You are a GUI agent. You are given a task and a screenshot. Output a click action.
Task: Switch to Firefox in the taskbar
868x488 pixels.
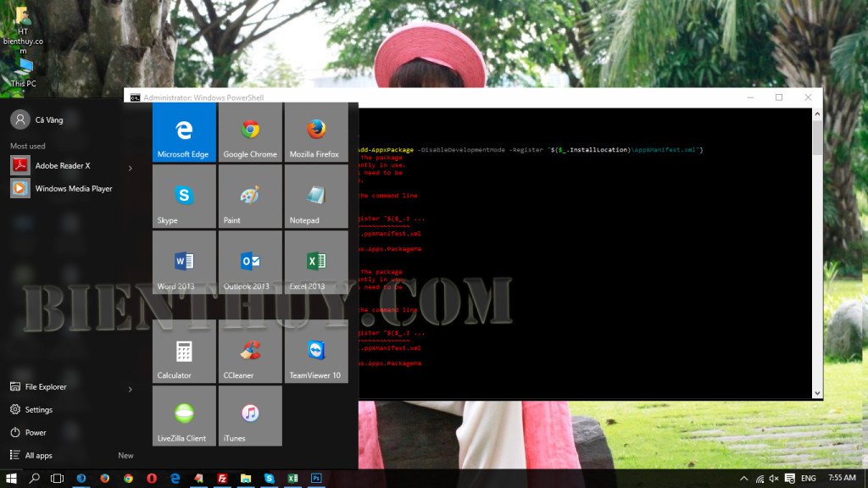tap(104, 479)
